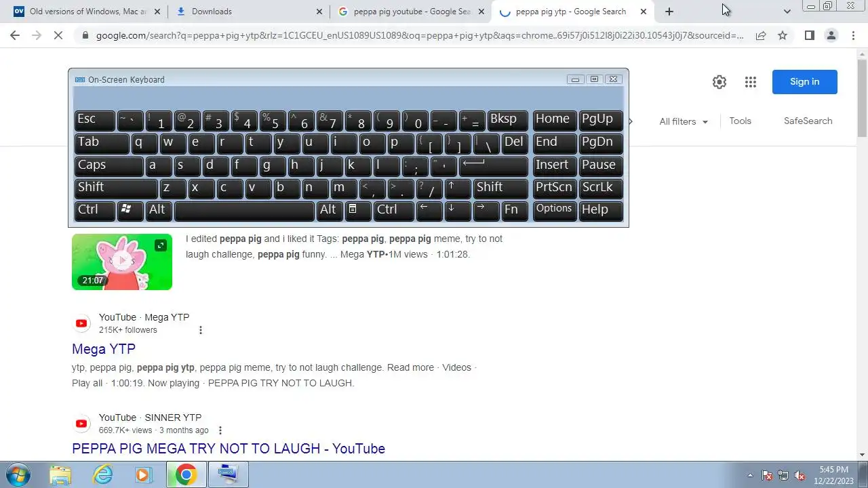The width and height of the screenshot is (868, 488).
Task: Open the Mega YTP result link
Action: coord(104,349)
